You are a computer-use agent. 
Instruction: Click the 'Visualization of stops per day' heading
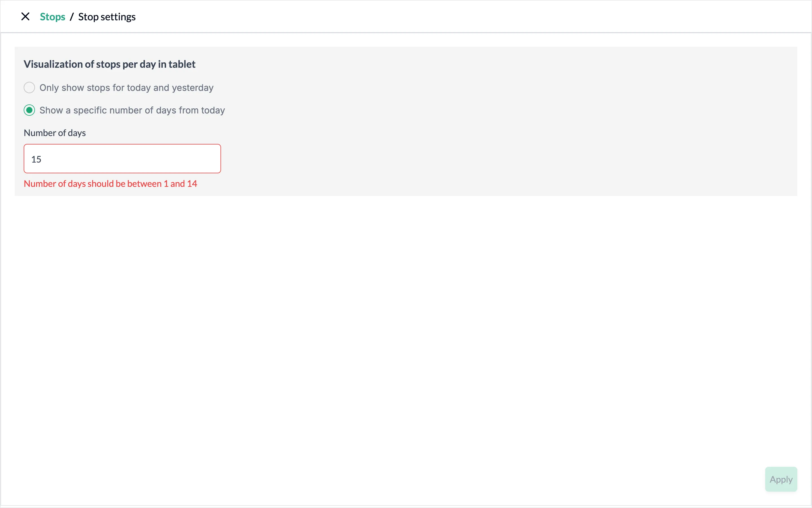(109, 64)
